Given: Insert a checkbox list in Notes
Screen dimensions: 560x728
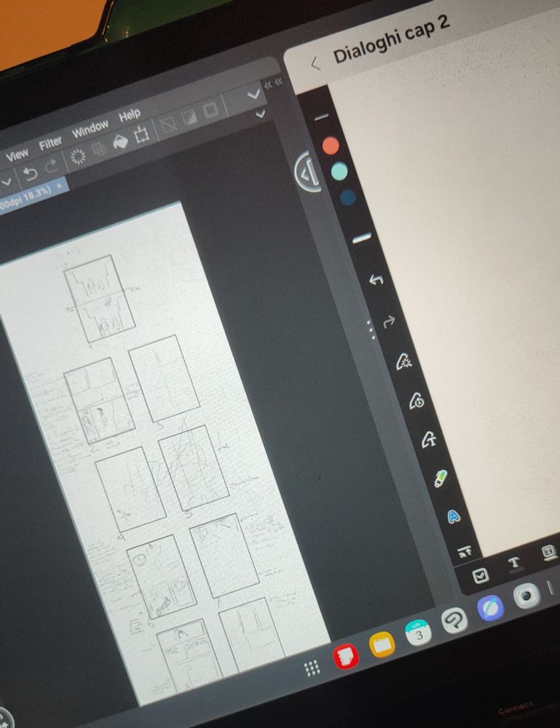Looking at the screenshot, I should coord(481,576).
